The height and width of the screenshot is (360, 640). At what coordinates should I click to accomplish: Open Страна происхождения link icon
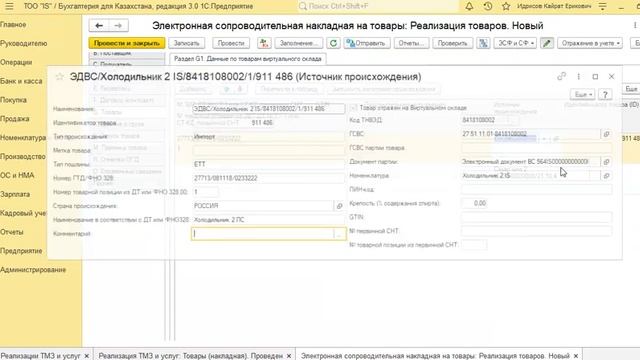coord(339,206)
